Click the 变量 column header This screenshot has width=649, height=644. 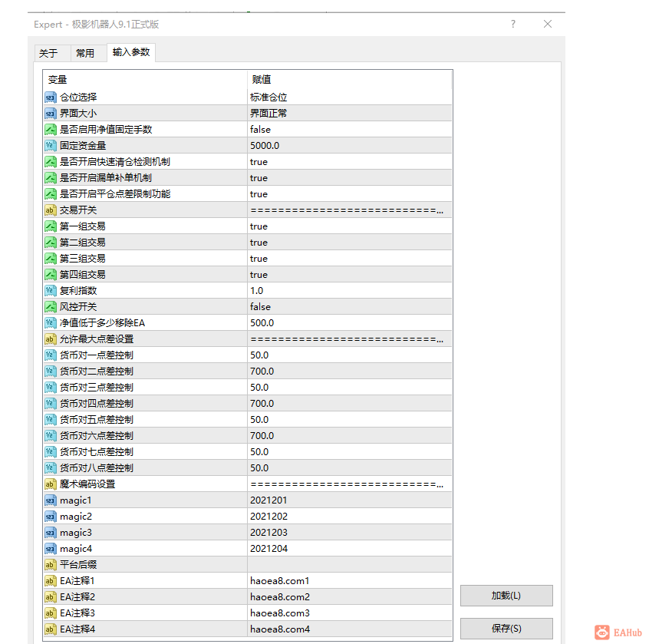pos(145,80)
